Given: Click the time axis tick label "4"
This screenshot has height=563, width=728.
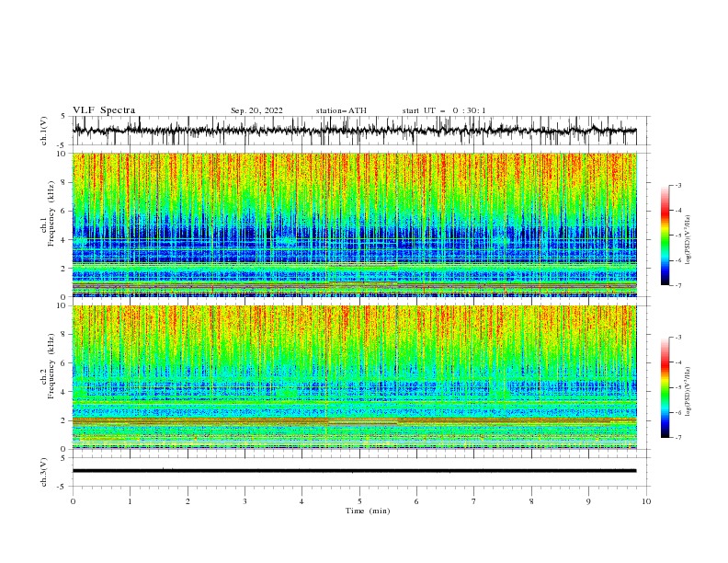Looking at the screenshot, I should click(x=301, y=501).
